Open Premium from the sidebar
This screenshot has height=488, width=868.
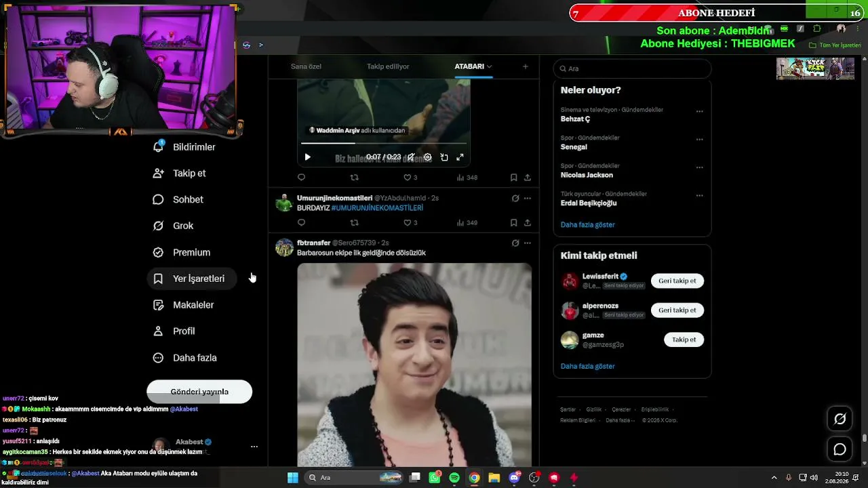click(182, 252)
